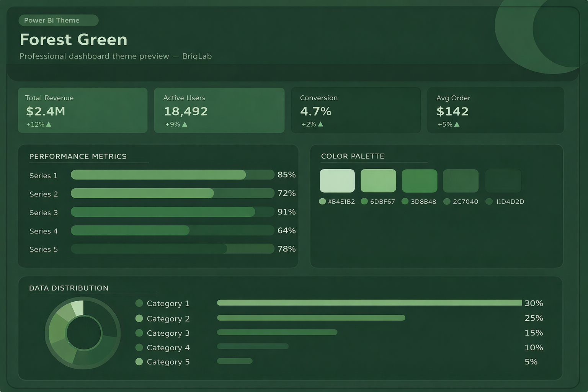The width and height of the screenshot is (588, 392).
Task: Click the Category 5 legend dot
Action: pyautogui.click(x=139, y=362)
